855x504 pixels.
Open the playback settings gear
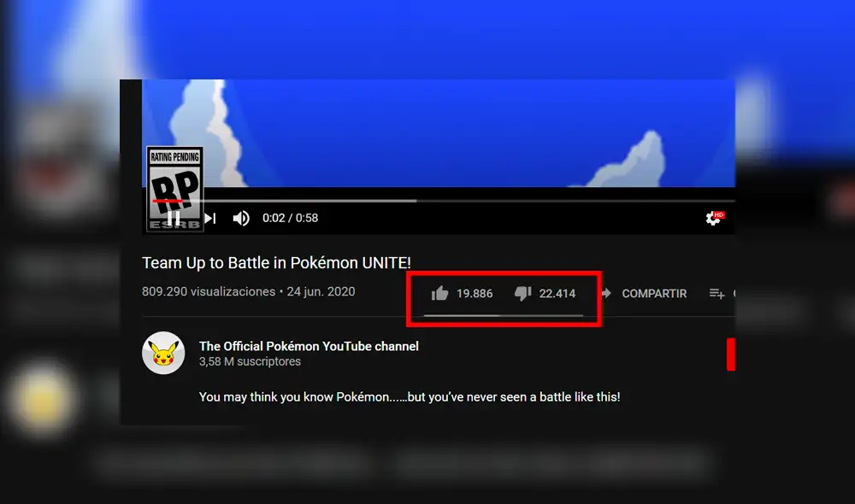pyautogui.click(x=711, y=218)
